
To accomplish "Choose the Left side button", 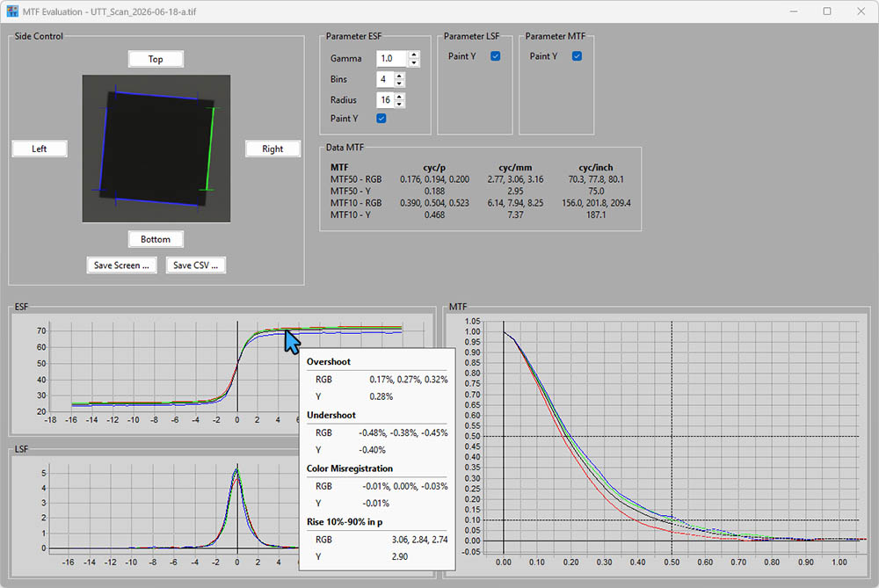I will [40, 149].
